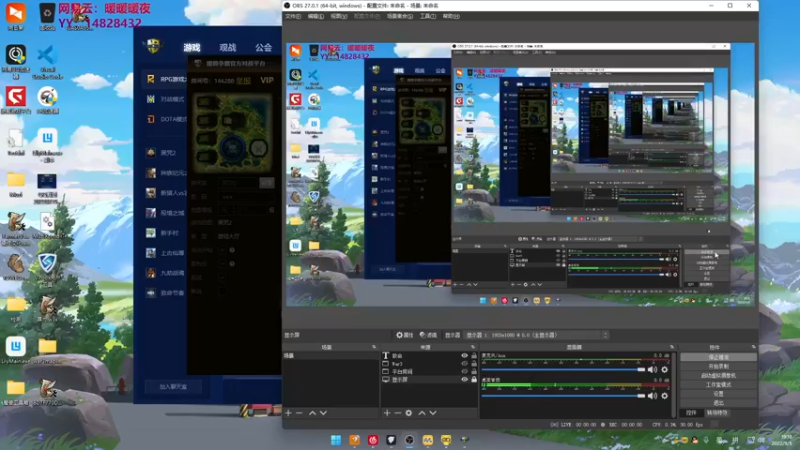Image resolution: width=800 pixels, height=450 pixels.
Task: Mute the 麦克风/Aux speaker icon
Action: pyautogui.click(x=652, y=369)
